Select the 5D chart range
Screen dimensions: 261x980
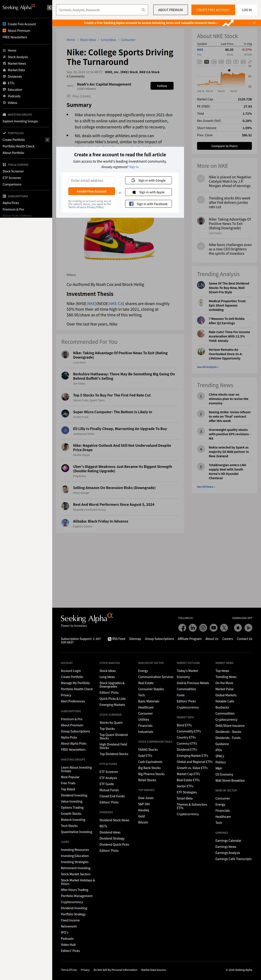[x=207, y=62]
